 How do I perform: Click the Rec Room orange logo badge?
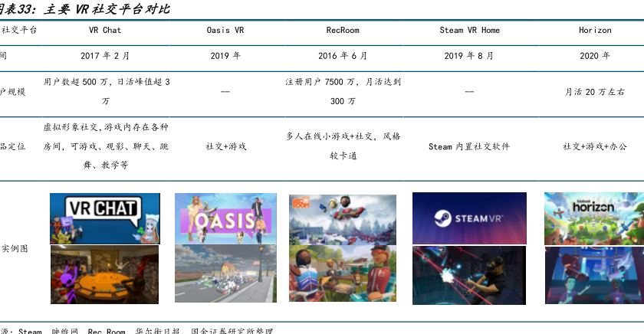click(301, 202)
